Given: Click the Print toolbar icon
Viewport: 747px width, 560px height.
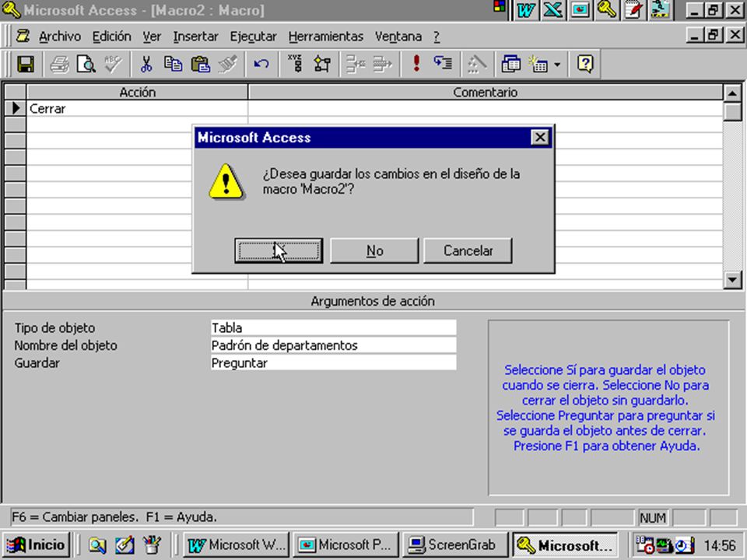Looking at the screenshot, I should pyautogui.click(x=60, y=64).
